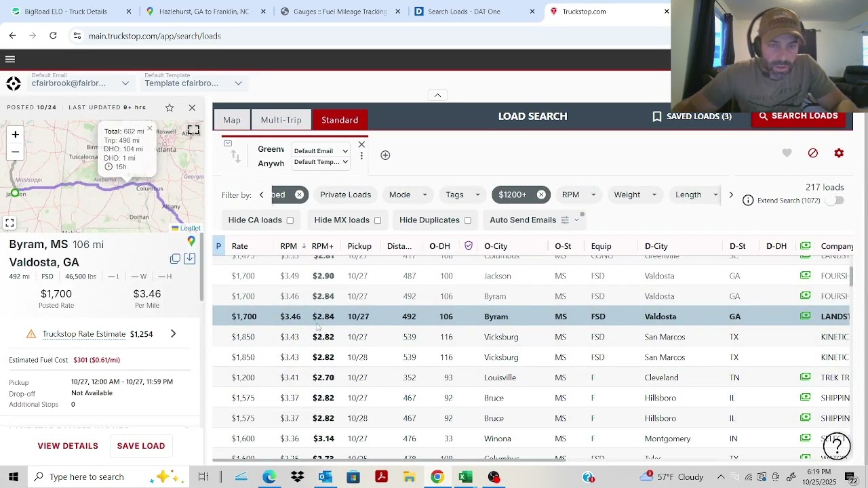The width and height of the screenshot is (868, 488).
Task: Select Standard view tab
Action: (x=340, y=120)
